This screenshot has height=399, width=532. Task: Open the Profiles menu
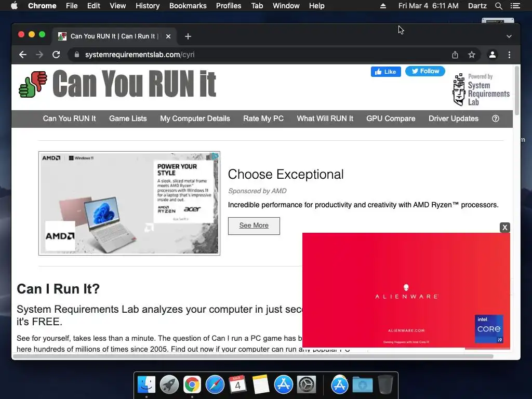[229, 6]
